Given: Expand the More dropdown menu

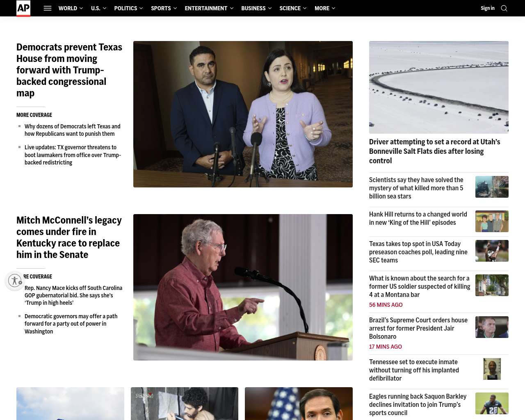Looking at the screenshot, I should tap(325, 8).
